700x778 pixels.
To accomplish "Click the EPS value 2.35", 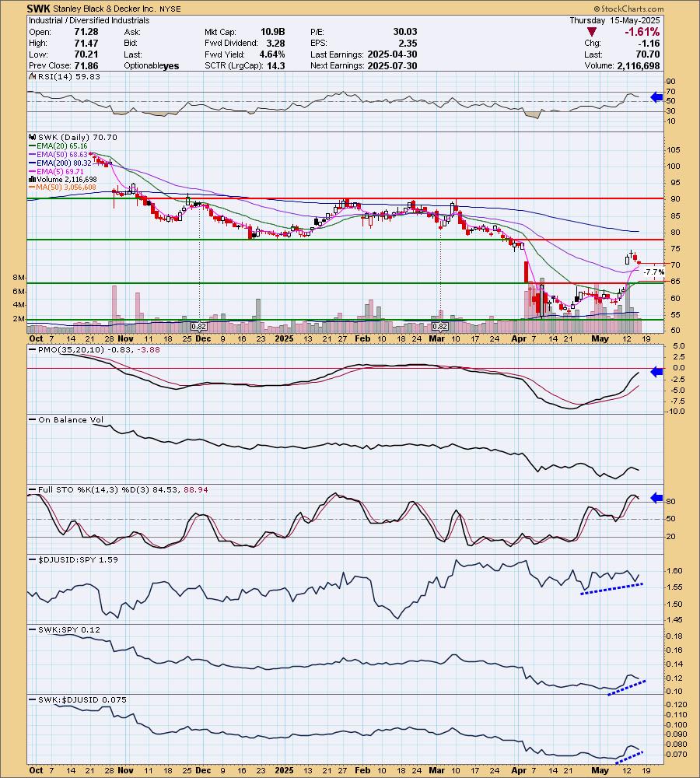I will pos(408,43).
